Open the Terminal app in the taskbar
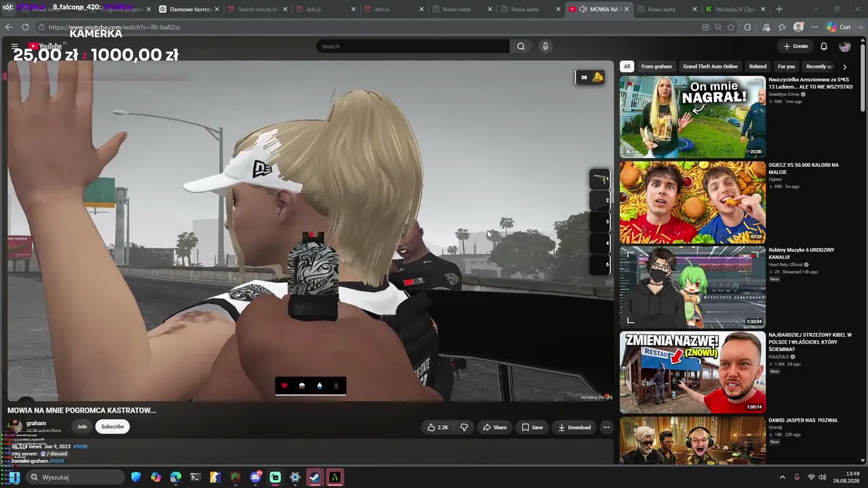868x488 pixels. [x=195, y=477]
